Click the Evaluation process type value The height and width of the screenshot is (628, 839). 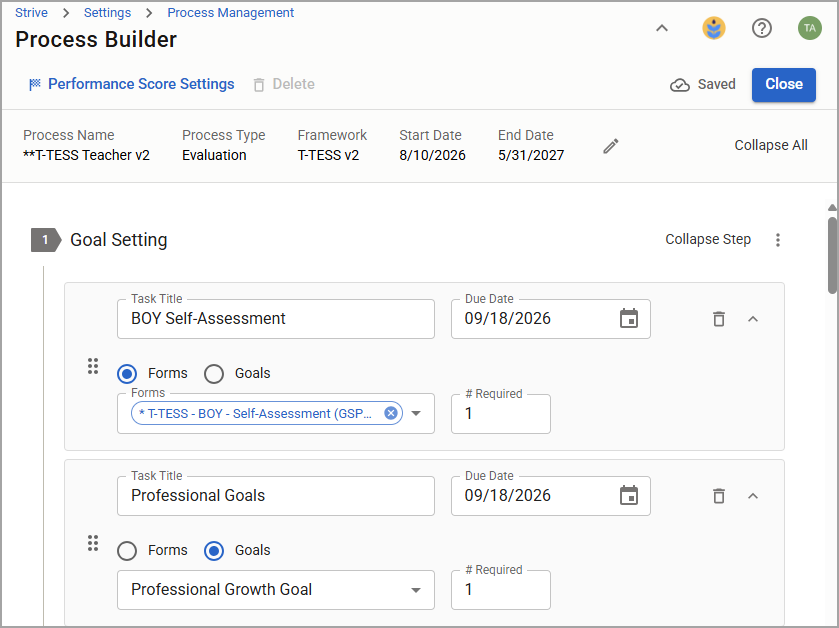pos(214,155)
